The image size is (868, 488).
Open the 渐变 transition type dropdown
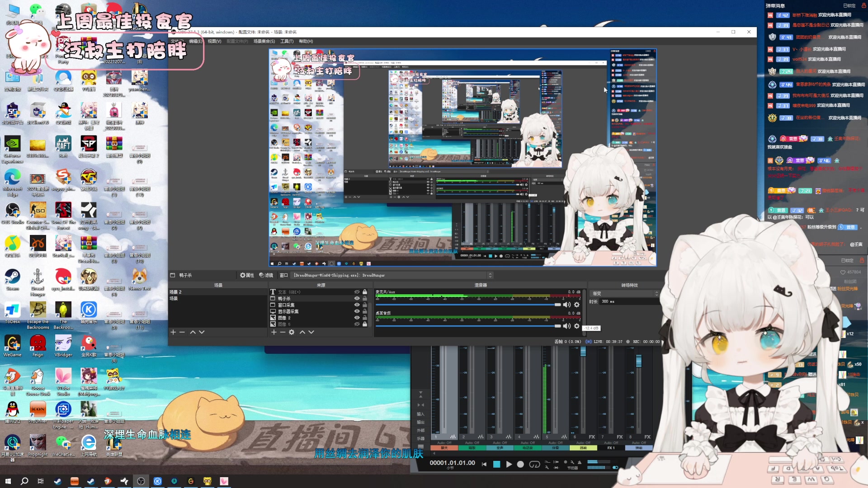(625, 294)
